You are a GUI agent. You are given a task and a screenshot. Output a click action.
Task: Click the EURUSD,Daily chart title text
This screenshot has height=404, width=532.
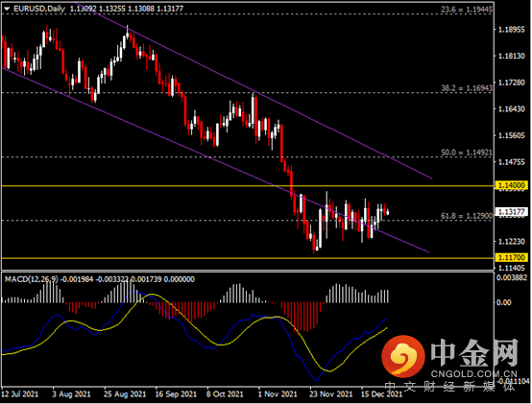point(39,9)
